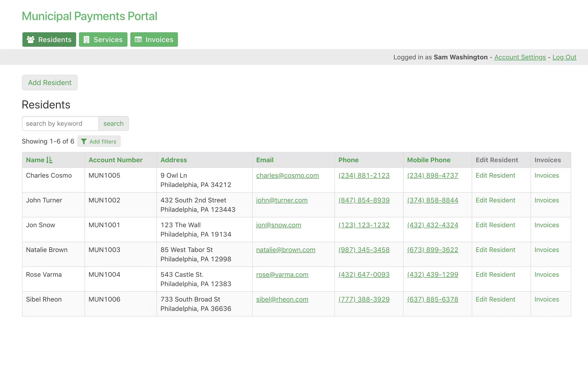This screenshot has height=374, width=588.
Task: Edit Resident for John Turner
Action: [495, 200]
